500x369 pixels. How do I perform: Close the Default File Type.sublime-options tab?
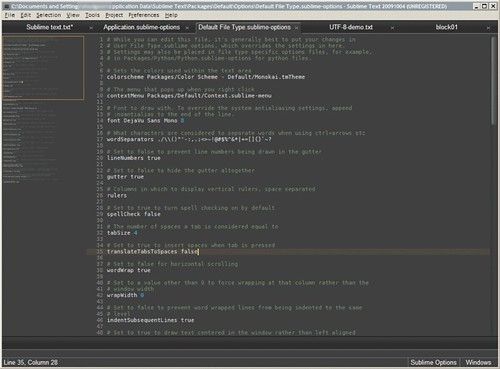pyautogui.click(x=296, y=28)
